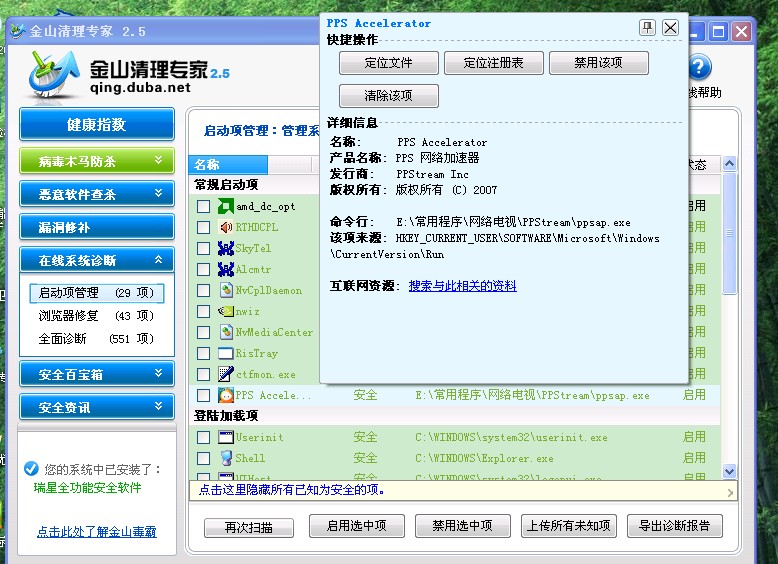Click the 定位文件 button
The image size is (778, 564).
click(x=389, y=63)
